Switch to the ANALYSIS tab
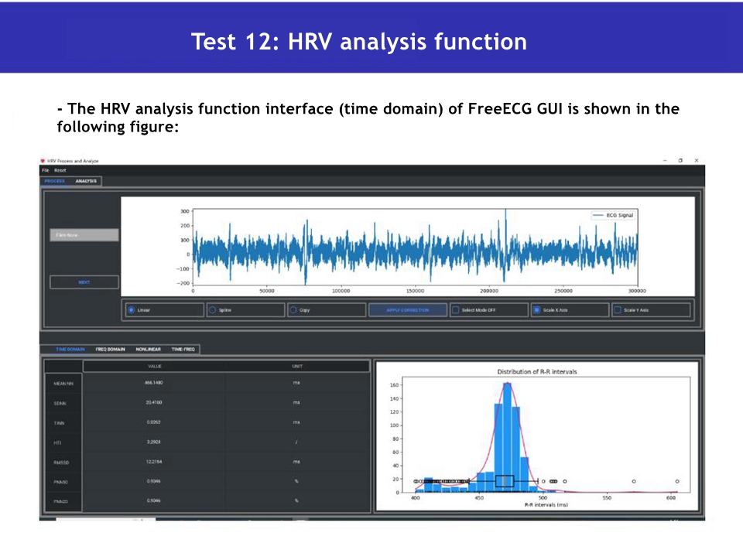 [x=86, y=181]
